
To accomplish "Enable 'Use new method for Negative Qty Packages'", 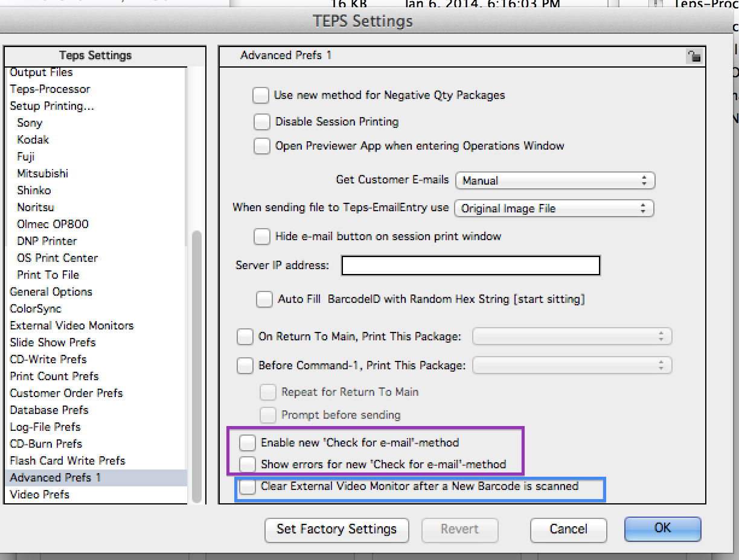I will [x=261, y=95].
